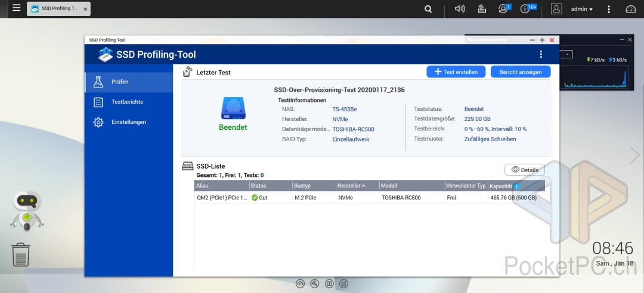Image resolution: width=644 pixels, height=293 pixels.
Task: Click the Prüfen flask icon
Action: tap(98, 82)
